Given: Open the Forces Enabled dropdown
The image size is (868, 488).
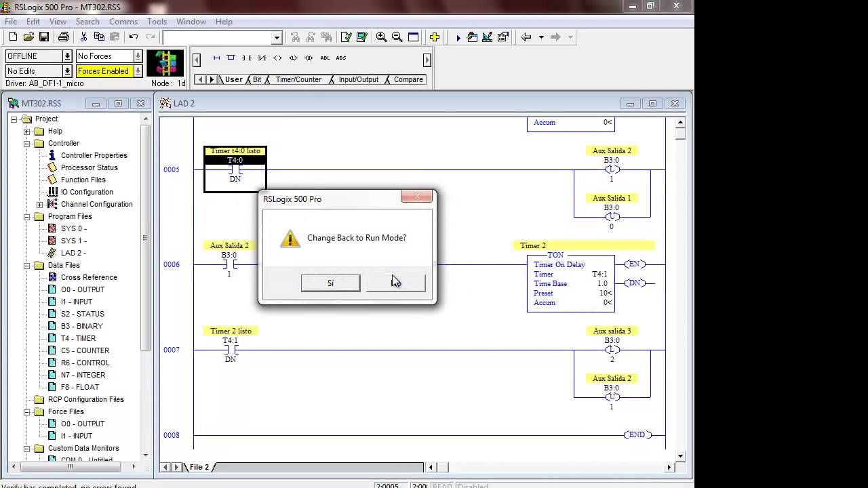Looking at the screenshot, I should pyautogui.click(x=138, y=71).
